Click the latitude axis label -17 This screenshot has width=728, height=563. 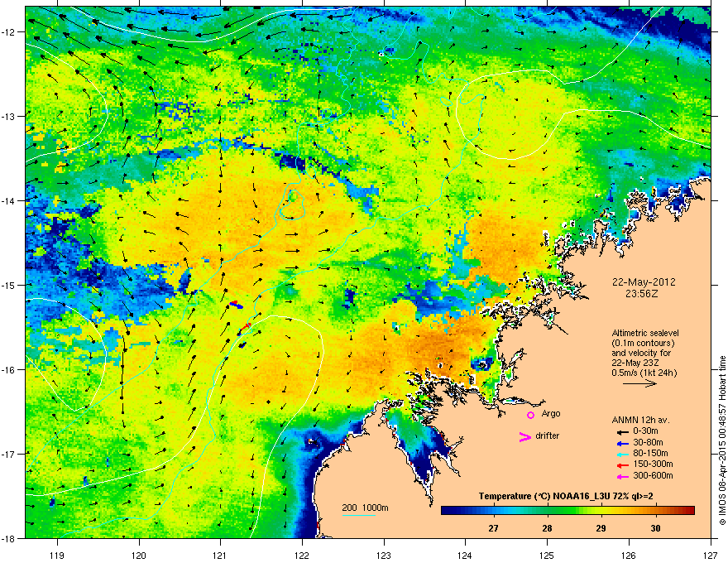[x=8, y=455]
